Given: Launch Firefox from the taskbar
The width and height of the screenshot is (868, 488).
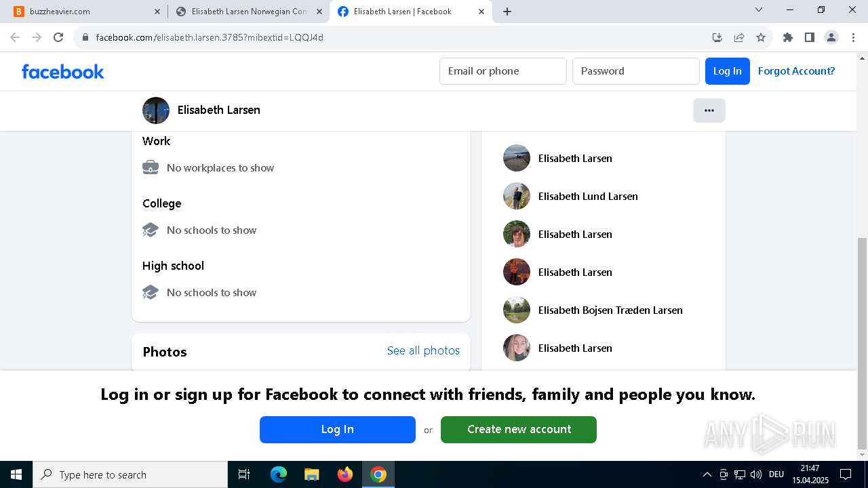Looking at the screenshot, I should (x=345, y=474).
